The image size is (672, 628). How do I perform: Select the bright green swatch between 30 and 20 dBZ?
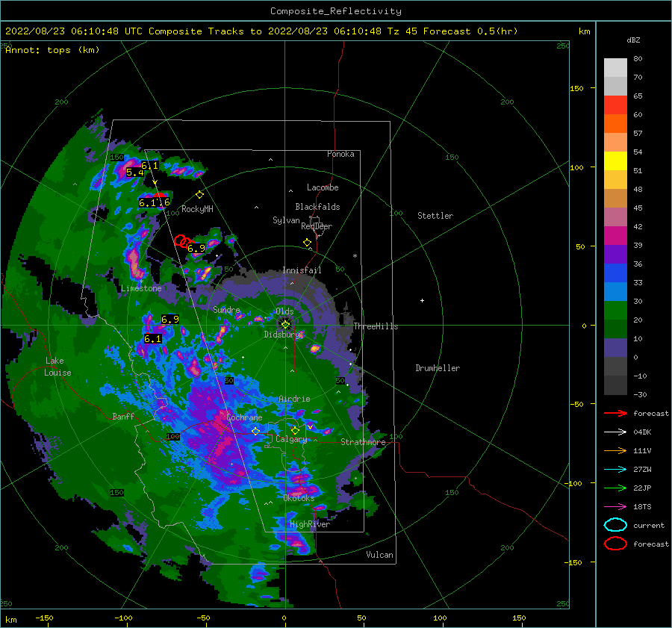point(615,311)
